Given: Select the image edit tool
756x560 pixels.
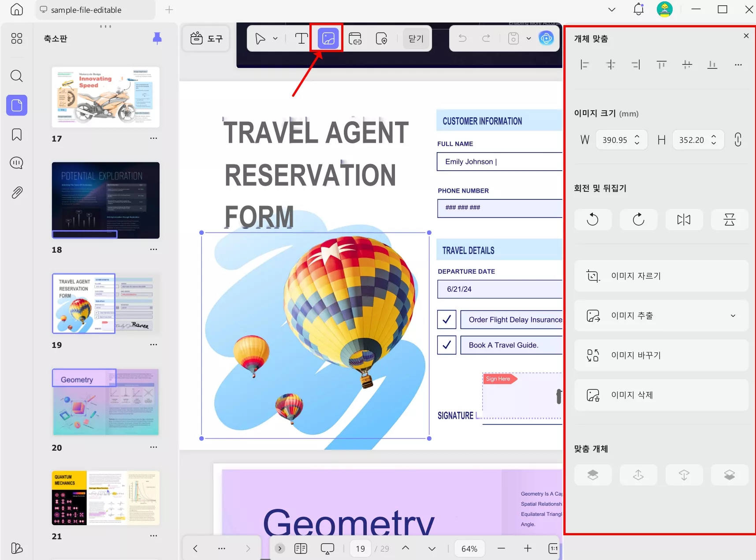Looking at the screenshot, I should point(328,39).
